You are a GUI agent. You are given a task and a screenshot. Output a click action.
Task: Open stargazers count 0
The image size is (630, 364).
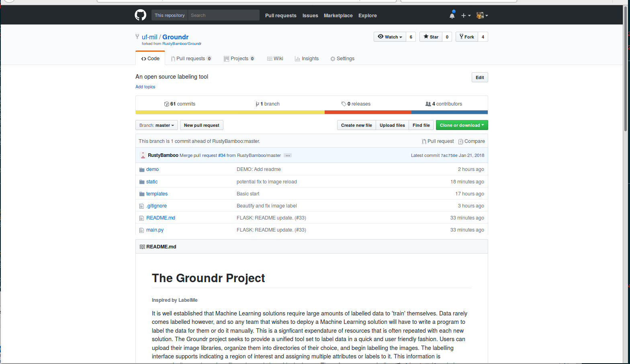click(x=447, y=37)
